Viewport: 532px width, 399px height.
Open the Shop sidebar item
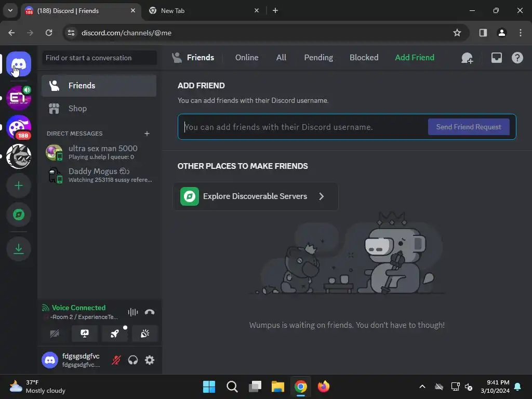pyautogui.click(x=99, y=109)
